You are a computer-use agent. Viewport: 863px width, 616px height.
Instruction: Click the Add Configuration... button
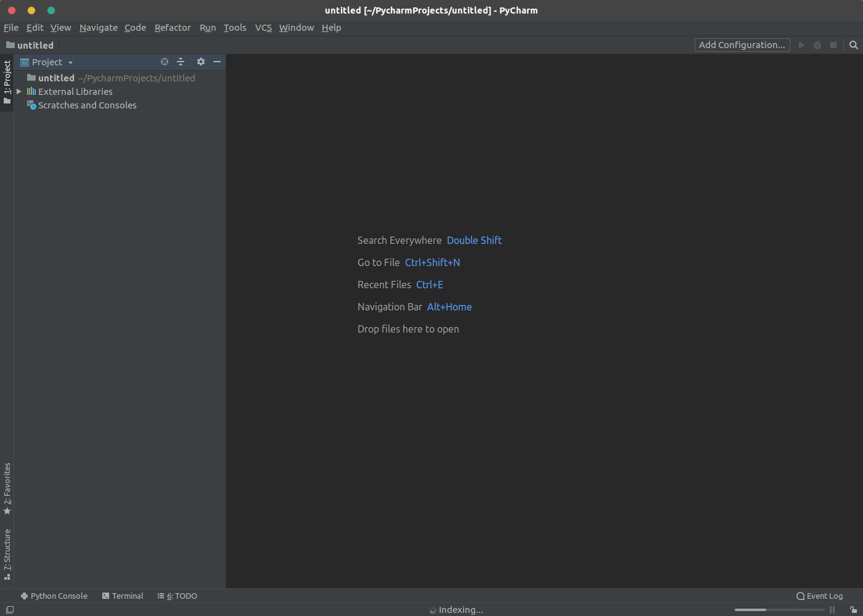pyautogui.click(x=742, y=45)
